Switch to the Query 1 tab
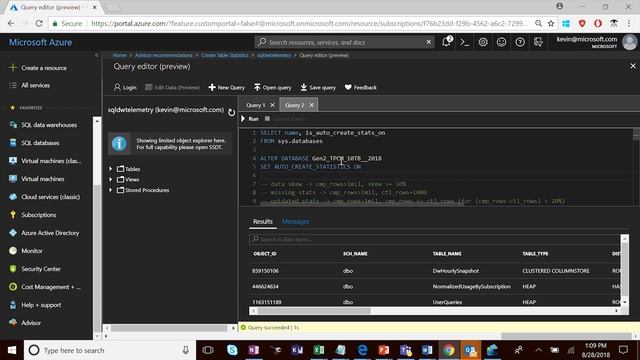The image size is (640, 360). [256, 105]
